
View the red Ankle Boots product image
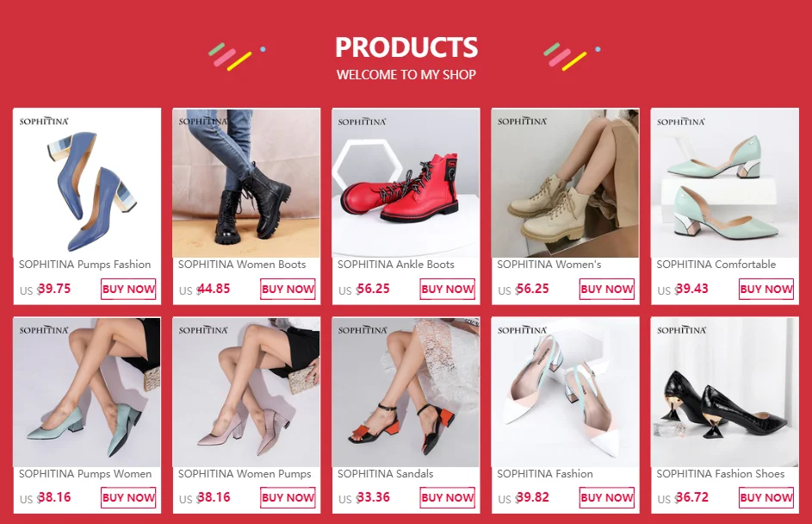pos(406,183)
